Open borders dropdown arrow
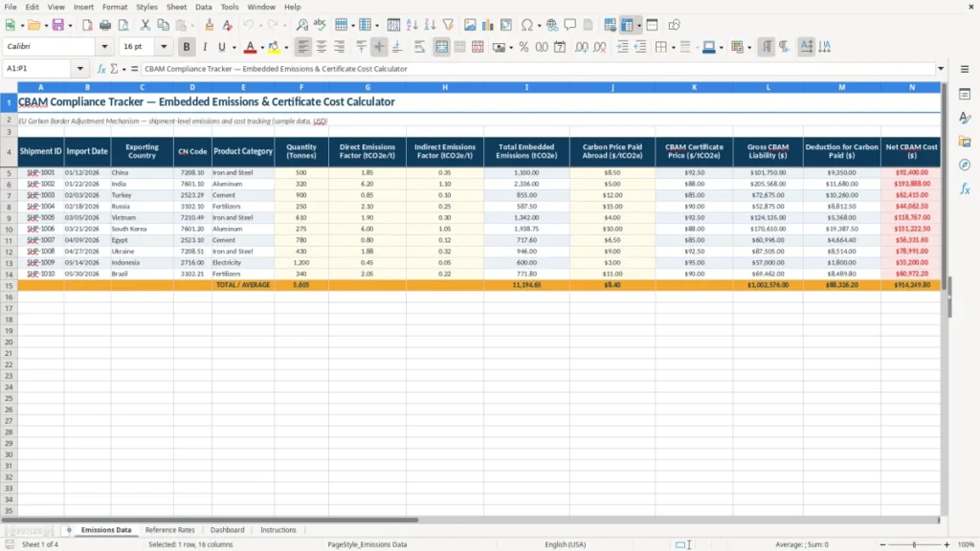Viewport: 980px width, 551px height. point(673,48)
